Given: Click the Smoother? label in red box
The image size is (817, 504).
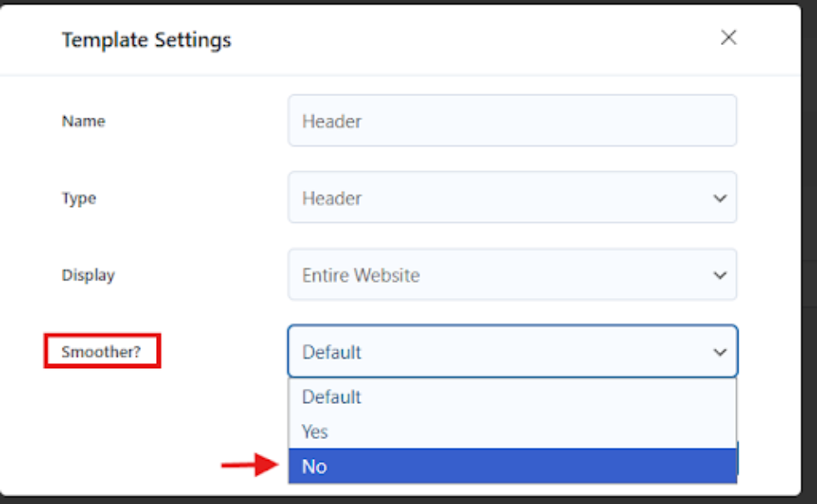Looking at the screenshot, I should tap(101, 352).
